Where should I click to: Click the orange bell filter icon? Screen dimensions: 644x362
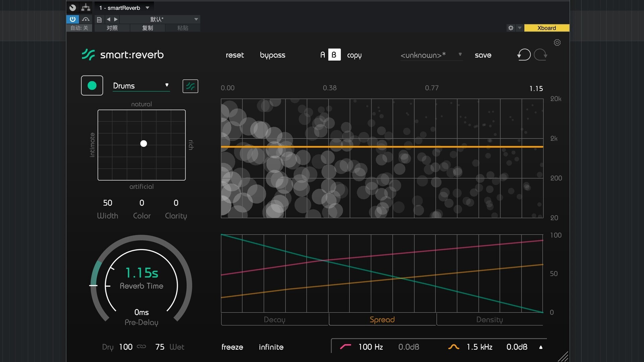[x=453, y=347]
